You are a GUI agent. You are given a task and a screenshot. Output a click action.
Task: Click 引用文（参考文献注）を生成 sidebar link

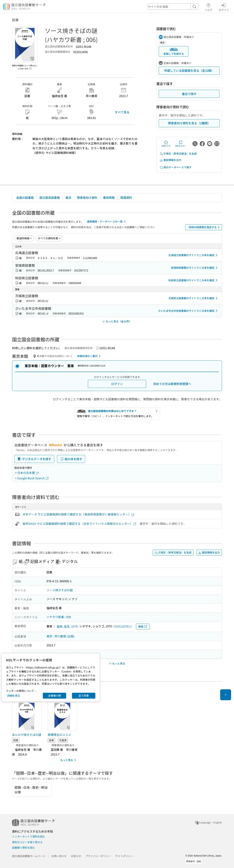click(178, 153)
